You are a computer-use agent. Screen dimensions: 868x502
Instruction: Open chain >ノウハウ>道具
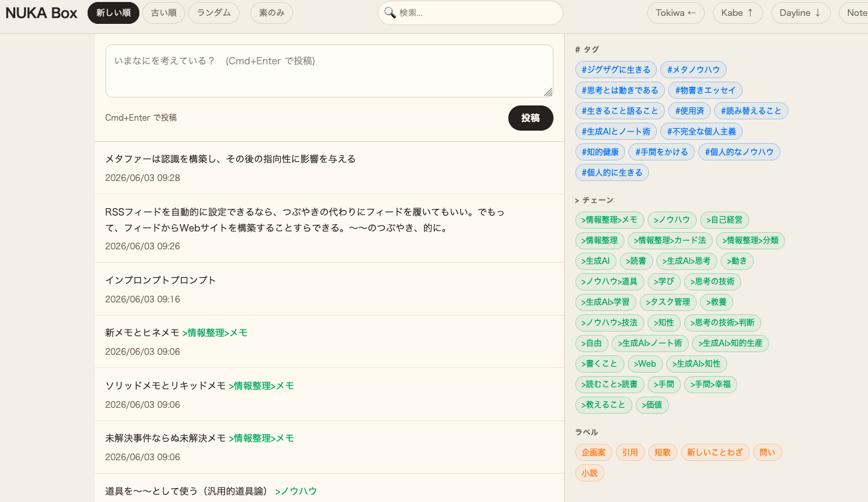[609, 282]
